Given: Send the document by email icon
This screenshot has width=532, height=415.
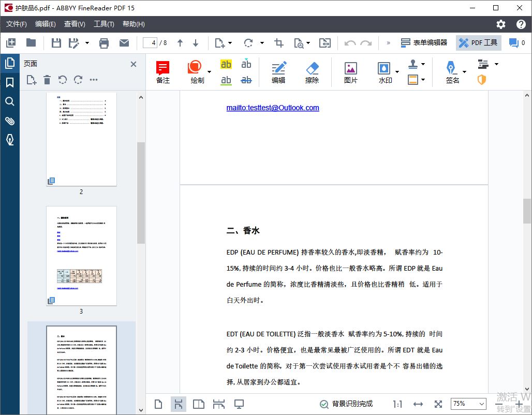Looking at the screenshot, I should tap(124, 43).
